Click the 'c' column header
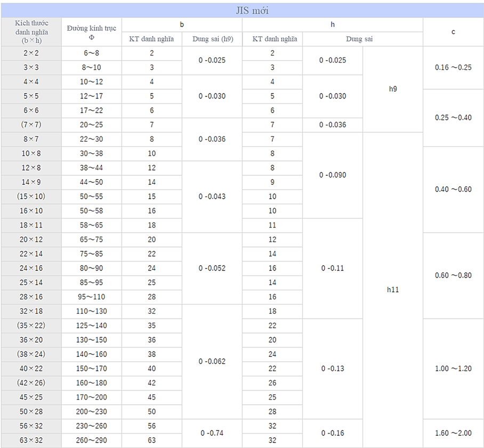 coord(453,32)
